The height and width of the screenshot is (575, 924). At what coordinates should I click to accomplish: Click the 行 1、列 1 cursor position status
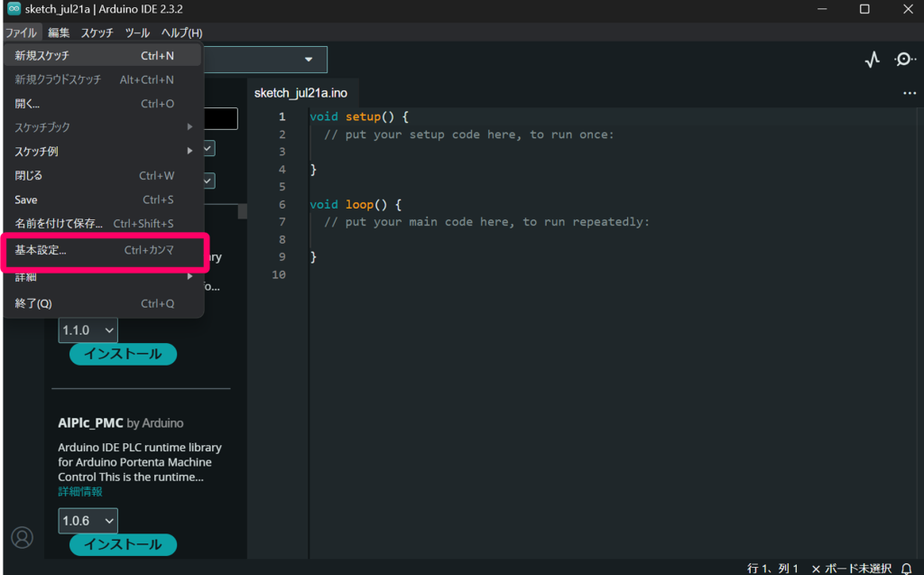tap(772, 569)
